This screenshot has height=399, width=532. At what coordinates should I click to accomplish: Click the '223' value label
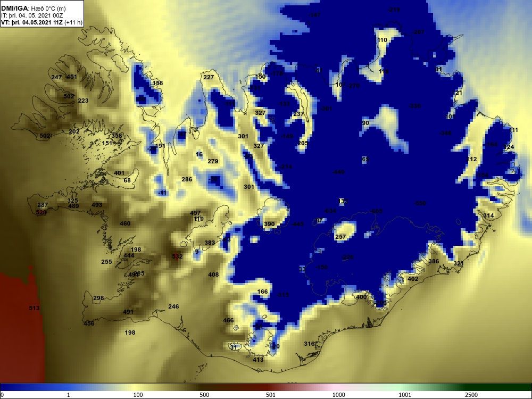[83, 101]
